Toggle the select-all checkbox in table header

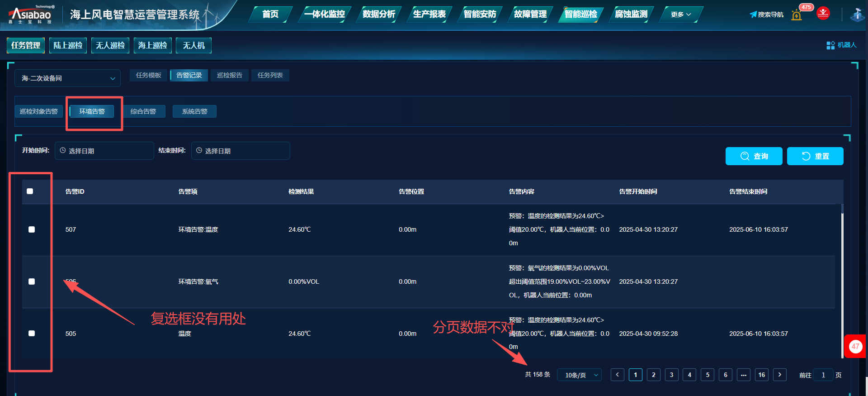pos(30,191)
